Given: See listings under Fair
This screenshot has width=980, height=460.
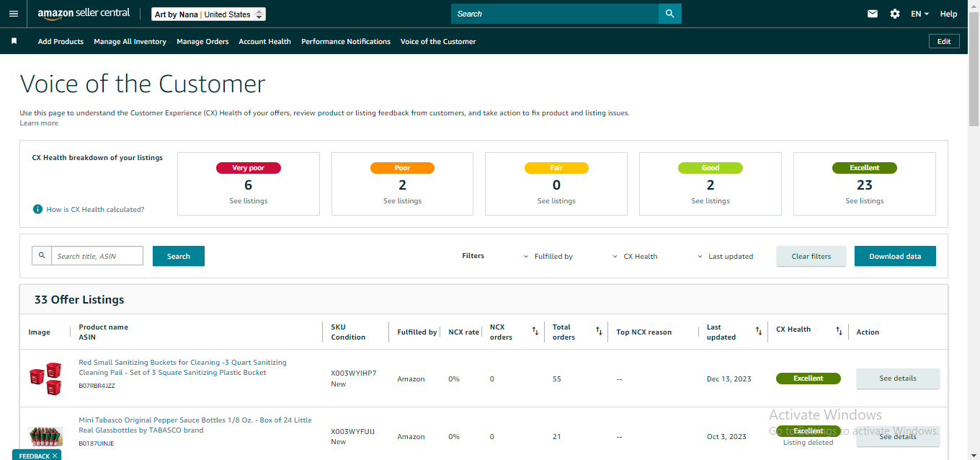Looking at the screenshot, I should coord(556,200).
